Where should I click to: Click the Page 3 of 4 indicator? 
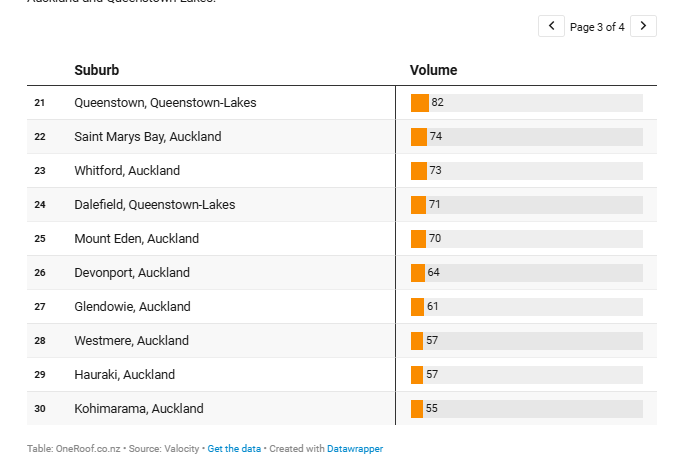[x=597, y=27]
